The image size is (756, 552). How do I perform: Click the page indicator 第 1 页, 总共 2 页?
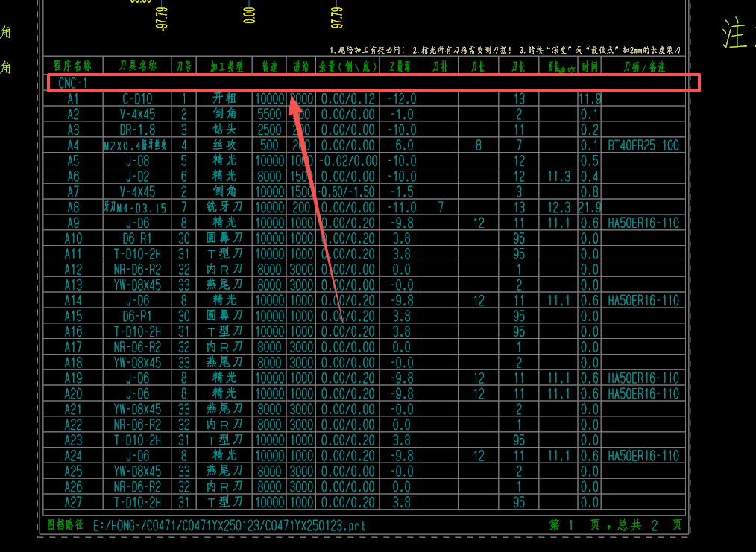click(616, 525)
